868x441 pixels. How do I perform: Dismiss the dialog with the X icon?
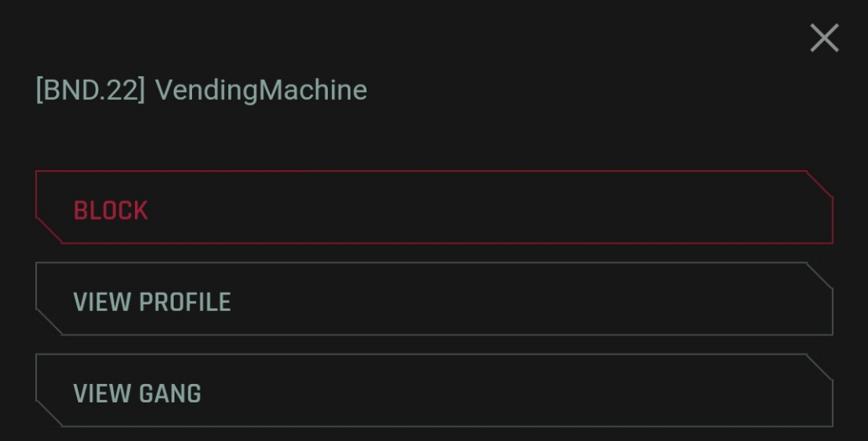click(824, 39)
